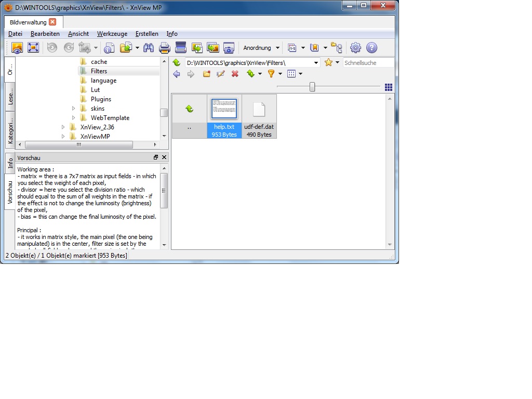Select the Filters folder in tree
This screenshot has width=532, height=399.
(99, 71)
